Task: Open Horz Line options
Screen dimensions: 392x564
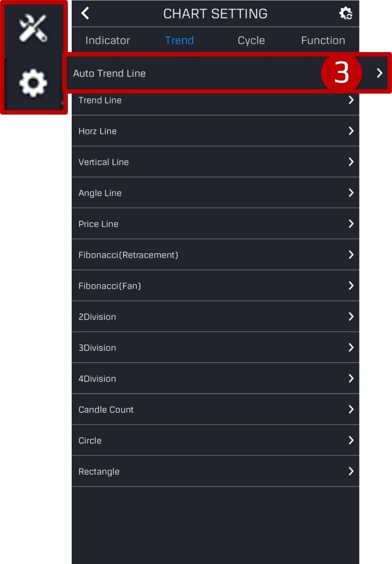Action: pyautogui.click(x=216, y=131)
